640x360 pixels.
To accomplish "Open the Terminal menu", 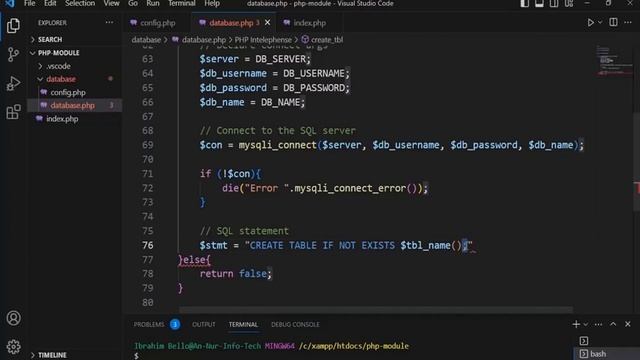I will pyautogui.click(x=182, y=4).
